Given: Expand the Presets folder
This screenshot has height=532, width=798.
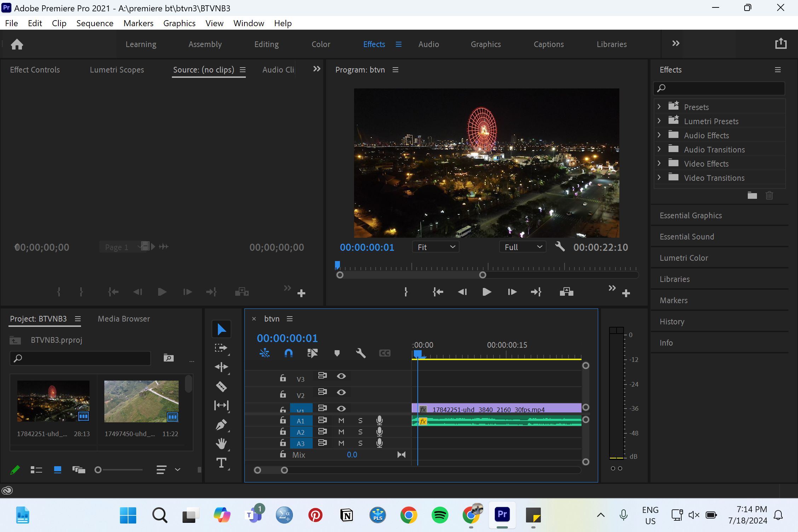Looking at the screenshot, I should tap(659, 106).
